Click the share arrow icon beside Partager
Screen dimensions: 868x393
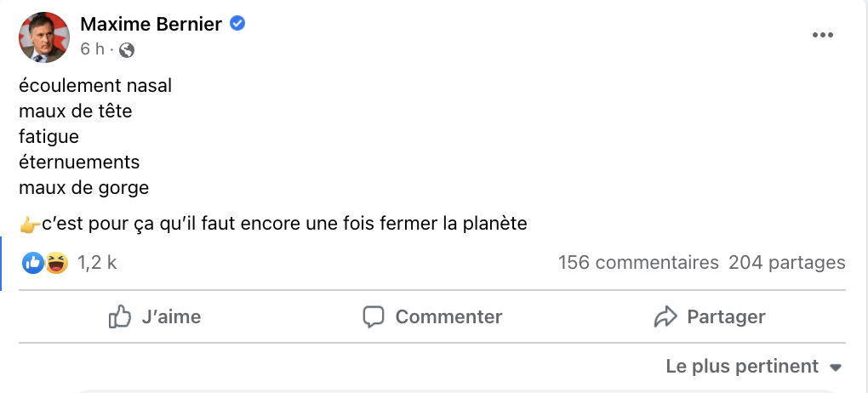pyautogui.click(x=665, y=317)
